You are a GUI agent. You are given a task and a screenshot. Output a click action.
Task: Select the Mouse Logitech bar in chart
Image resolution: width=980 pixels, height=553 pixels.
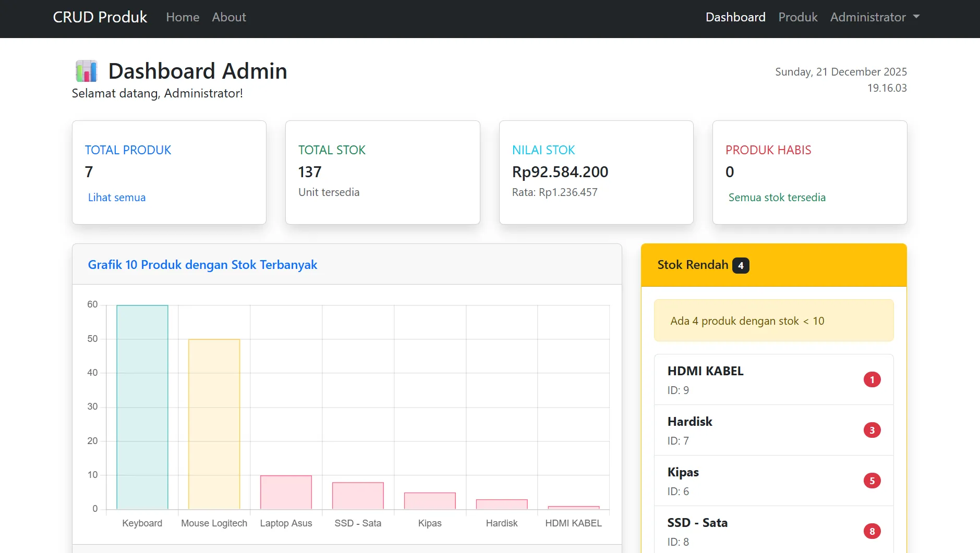point(214,424)
